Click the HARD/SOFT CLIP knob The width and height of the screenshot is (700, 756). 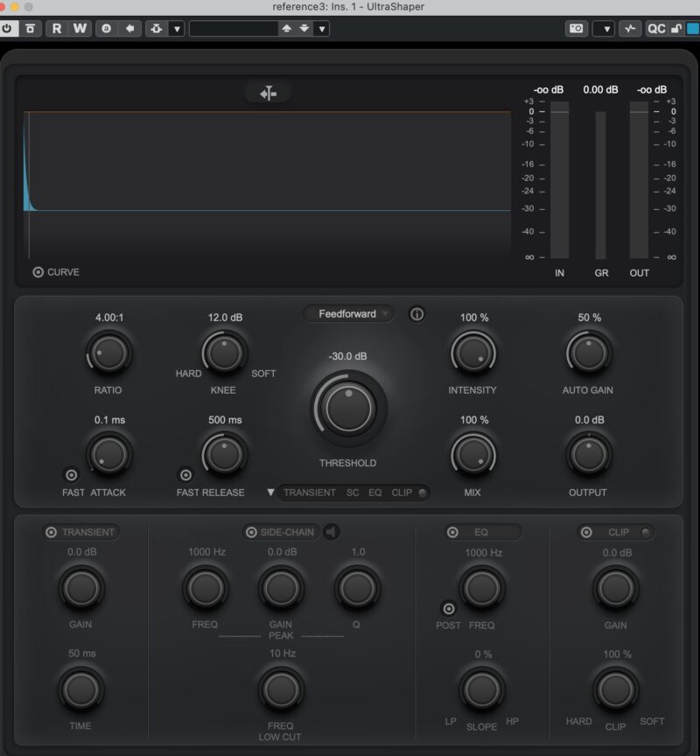click(616, 690)
